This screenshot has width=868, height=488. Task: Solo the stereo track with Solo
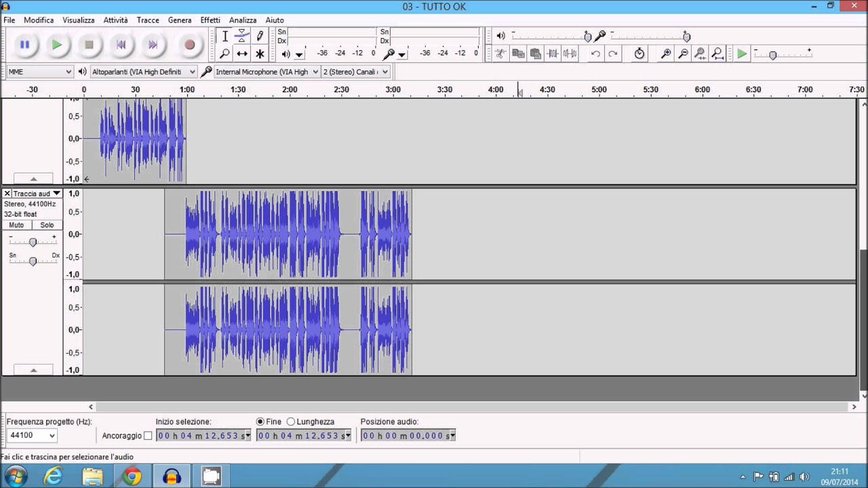coord(47,225)
